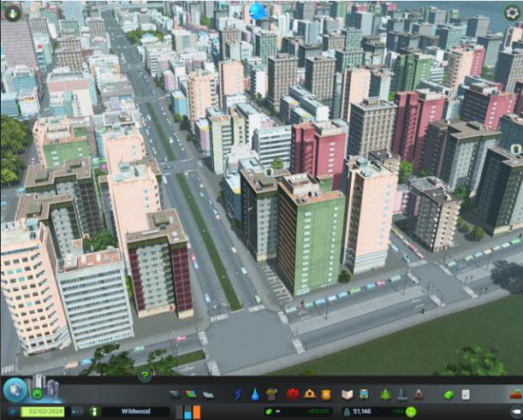Open the Unique Buildings menu
The width and height of the screenshot is (523, 420).
(402, 394)
